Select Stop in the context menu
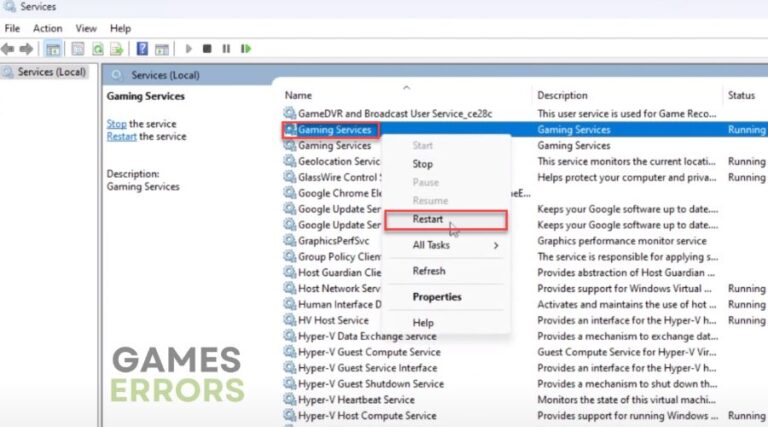The width and height of the screenshot is (768, 427). [423, 164]
